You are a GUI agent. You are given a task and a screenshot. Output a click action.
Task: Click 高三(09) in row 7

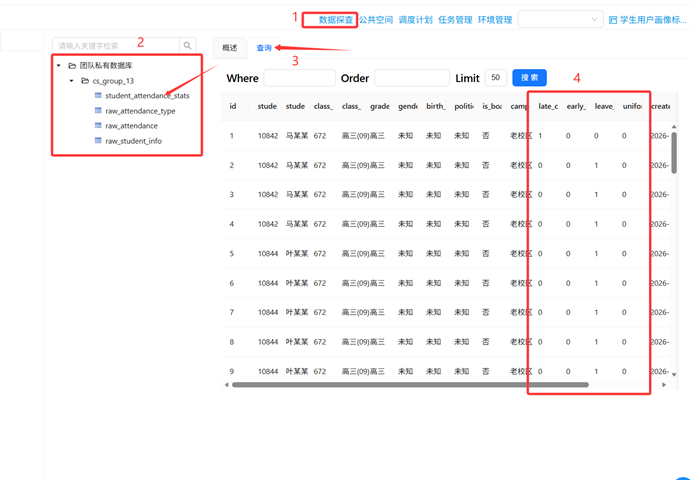pyautogui.click(x=355, y=312)
